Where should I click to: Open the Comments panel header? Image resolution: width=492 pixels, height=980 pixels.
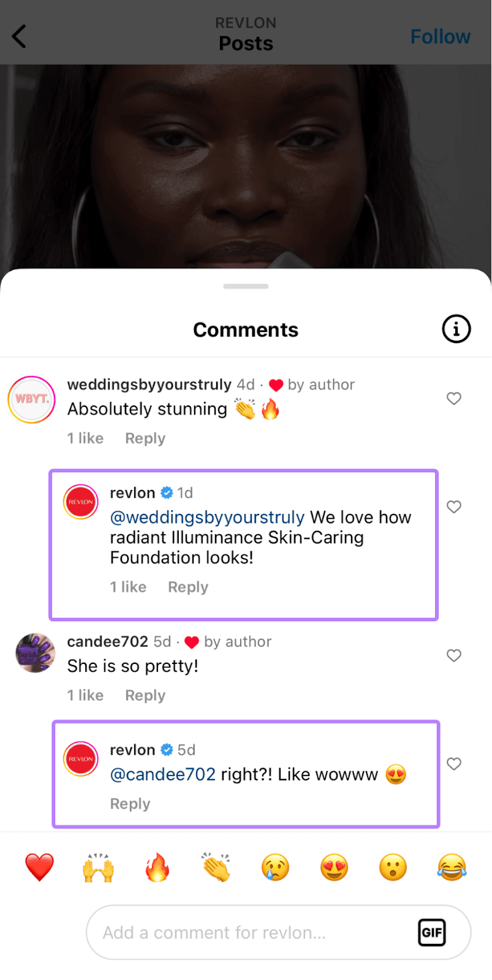246,329
